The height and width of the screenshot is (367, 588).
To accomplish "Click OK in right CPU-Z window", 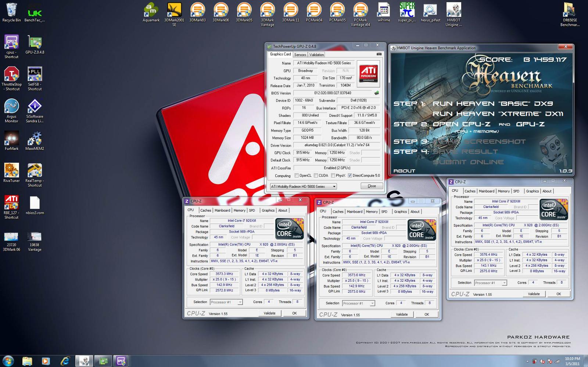I will (559, 294).
